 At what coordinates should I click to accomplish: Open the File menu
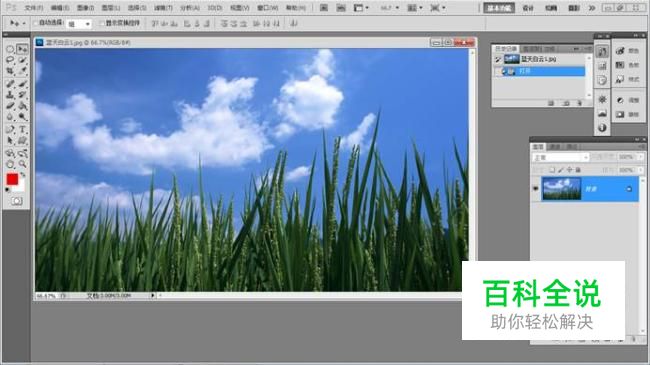tap(34, 8)
